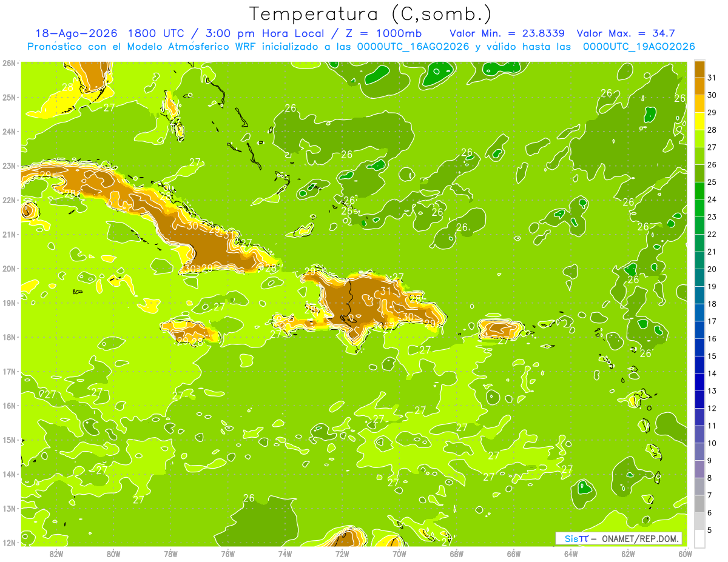The height and width of the screenshot is (562, 728).
Task: Click the '3:00 pm Hora Local' text
Action: coord(265,33)
